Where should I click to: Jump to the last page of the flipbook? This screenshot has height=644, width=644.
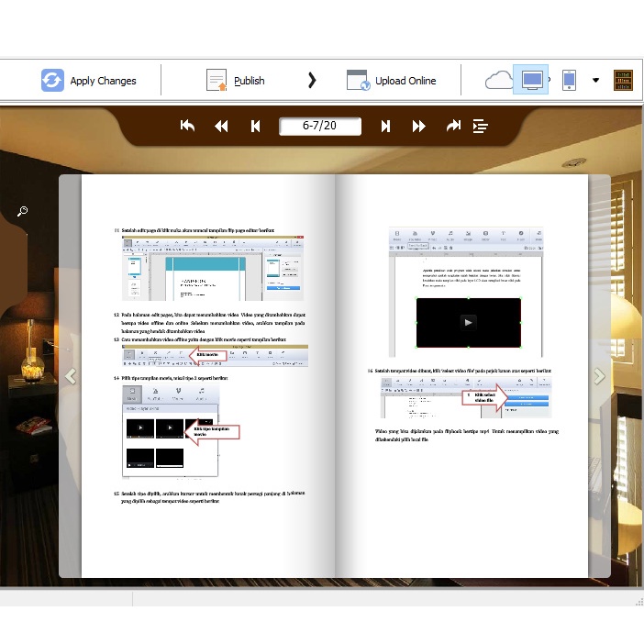click(x=452, y=127)
